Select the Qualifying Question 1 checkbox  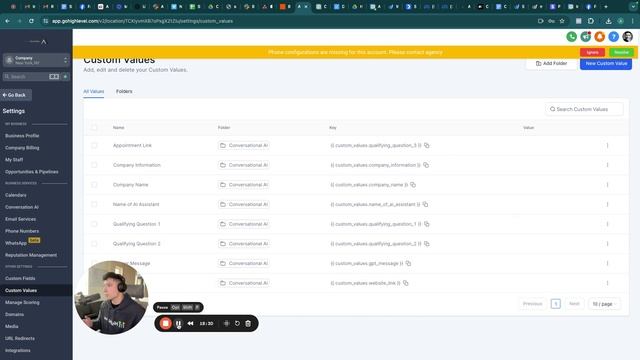pos(94,224)
